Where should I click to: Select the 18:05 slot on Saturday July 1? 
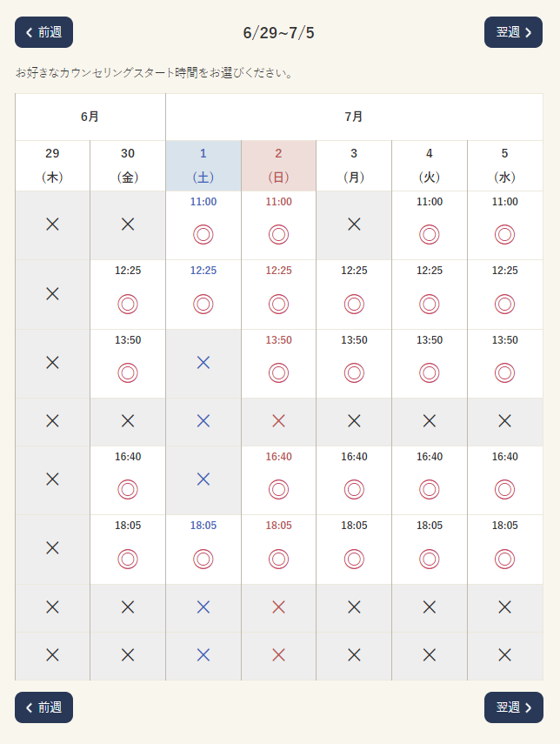[x=203, y=549]
